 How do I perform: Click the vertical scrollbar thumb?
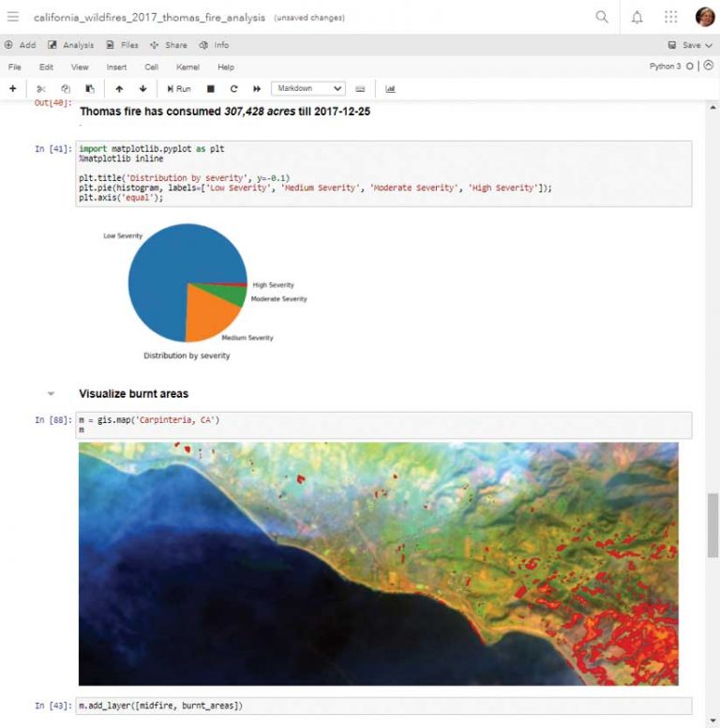[x=712, y=524]
